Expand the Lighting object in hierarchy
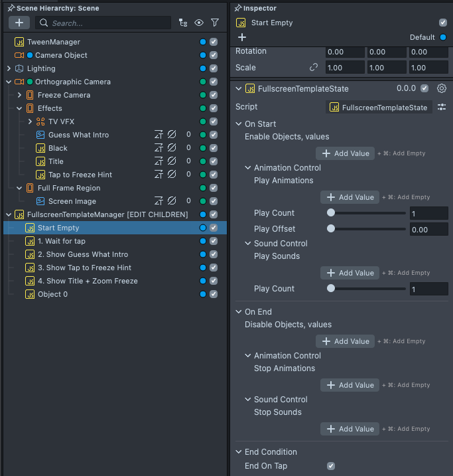The height and width of the screenshot is (476, 453). (9, 68)
